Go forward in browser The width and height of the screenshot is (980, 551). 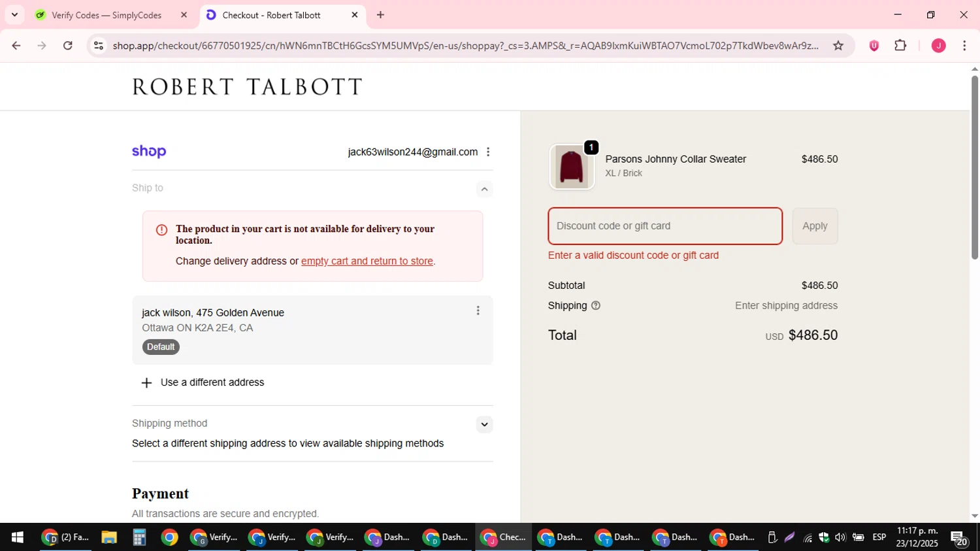42,46
